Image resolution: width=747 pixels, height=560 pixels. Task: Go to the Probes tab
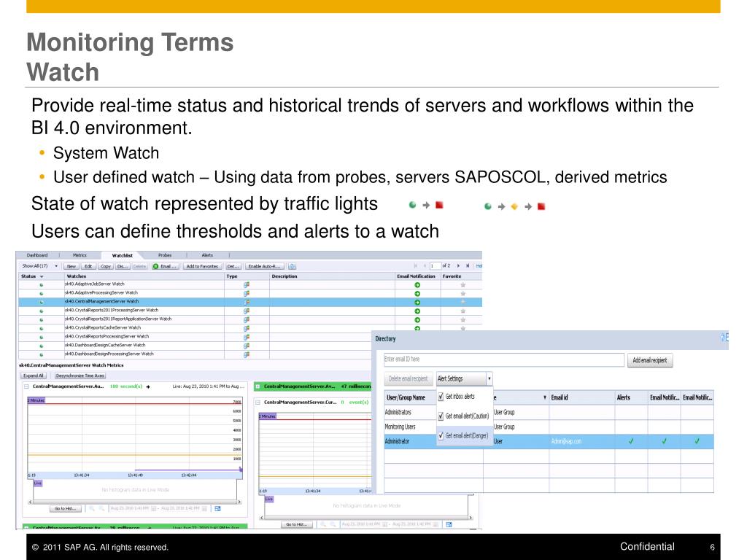point(165,255)
